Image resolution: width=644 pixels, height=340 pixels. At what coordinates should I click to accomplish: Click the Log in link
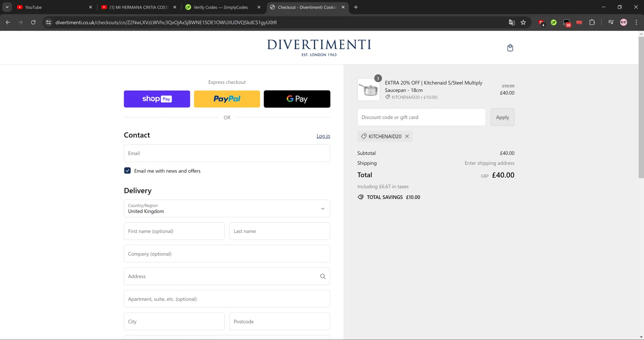coord(323,136)
